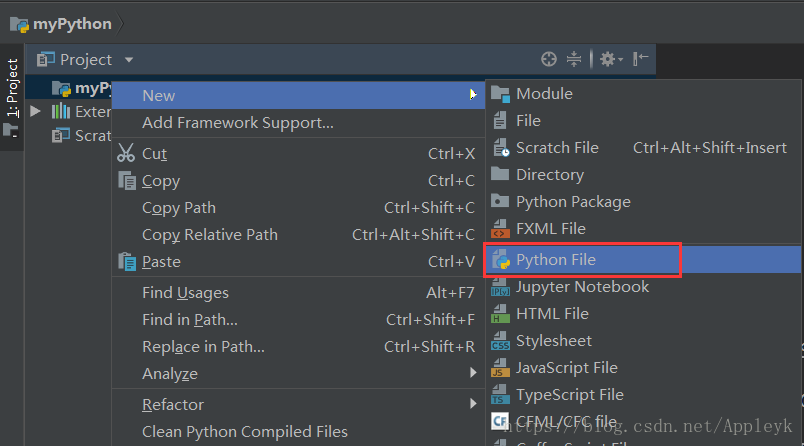Viewport: 804px width, 446px height.
Task: Select Scratch File in the New submenu
Action: [x=644, y=148]
